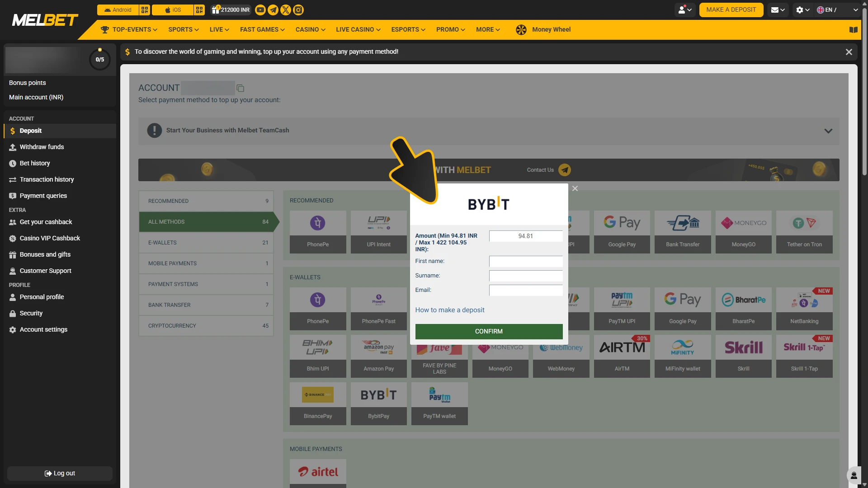Copy the account number with copy icon

click(241, 88)
